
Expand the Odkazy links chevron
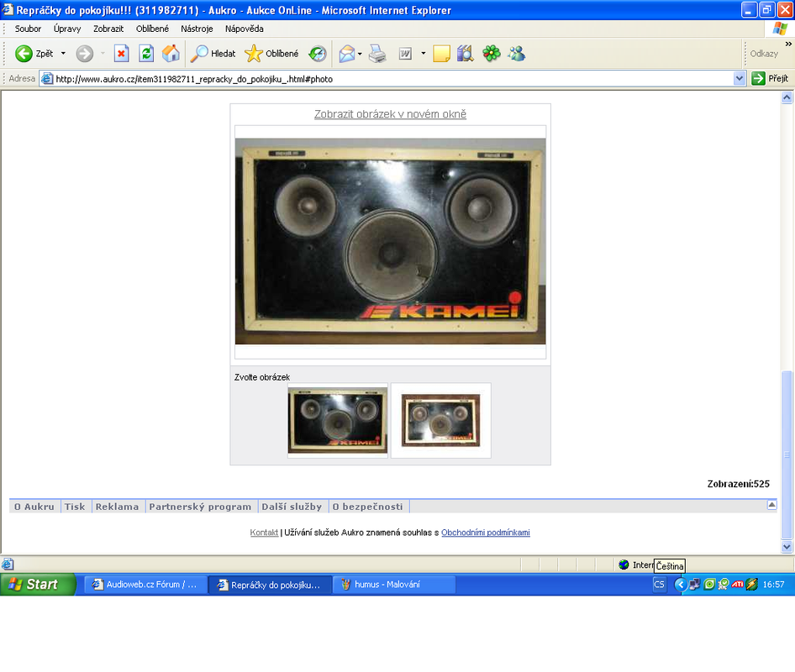pos(788,45)
